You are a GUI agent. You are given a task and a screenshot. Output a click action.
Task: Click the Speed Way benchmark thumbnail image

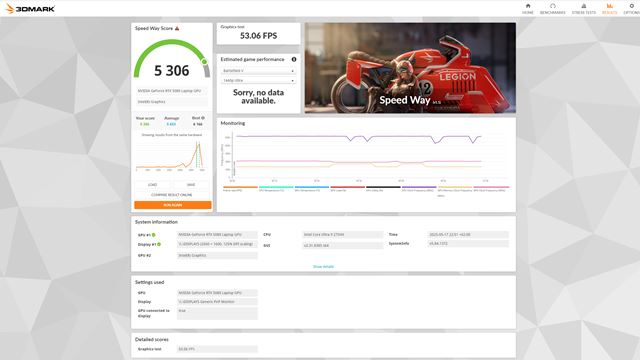pyautogui.click(x=410, y=68)
